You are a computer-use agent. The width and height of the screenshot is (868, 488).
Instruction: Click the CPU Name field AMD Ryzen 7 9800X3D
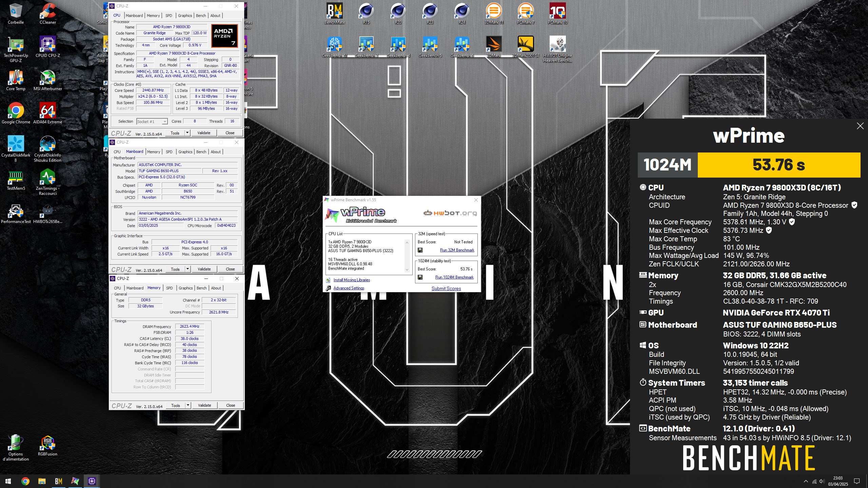coord(172,27)
